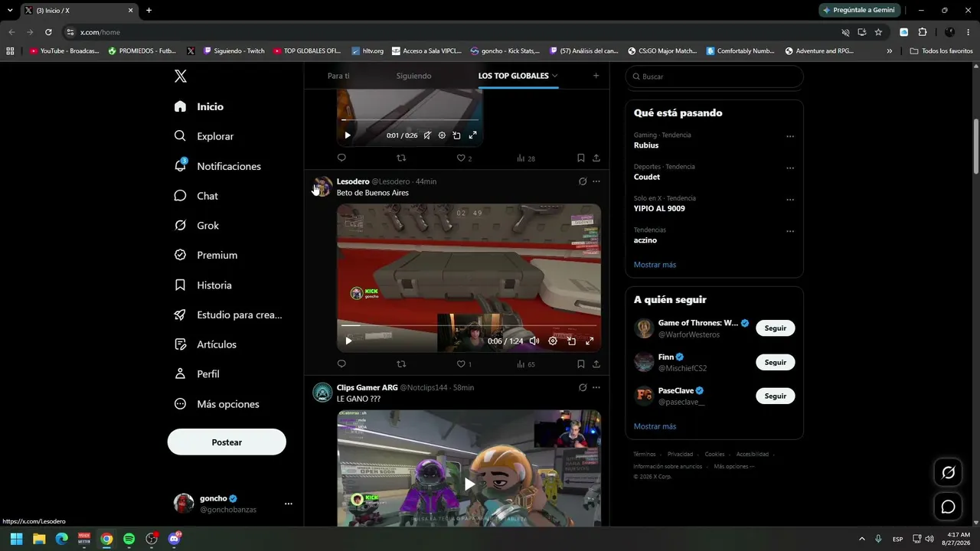
Task: Open goncho account menu ellipsis
Action: point(289,504)
